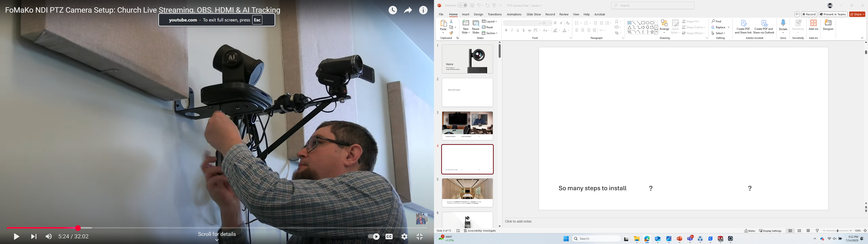Click the Present in Teams button
The width and height of the screenshot is (868, 244).
tap(833, 14)
